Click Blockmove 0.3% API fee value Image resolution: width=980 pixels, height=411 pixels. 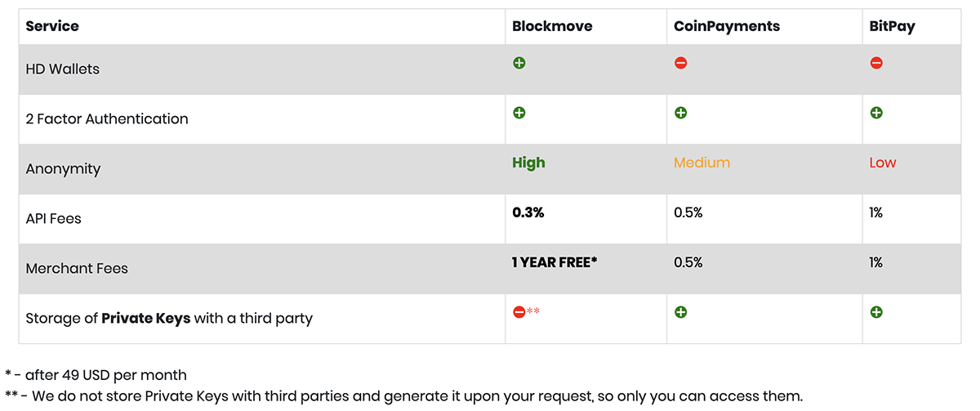528,212
